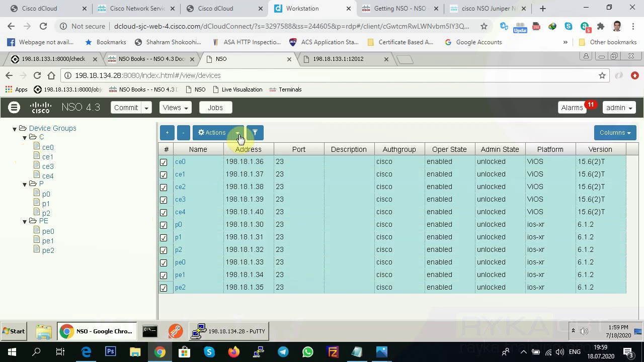Open the pe1 device link in table
This screenshot has height=362, width=644.
pos(180,275)
